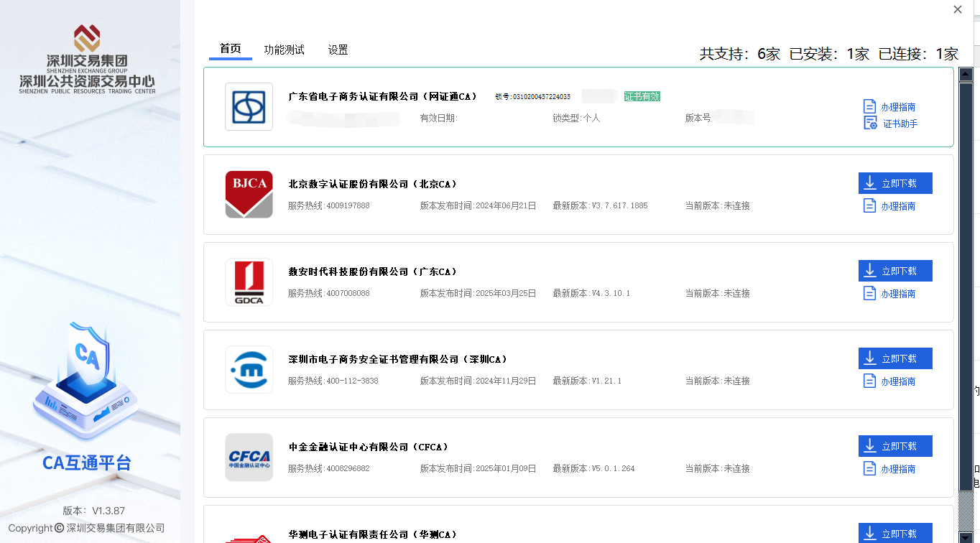Click the BJCA logo icon

point(249,194)
